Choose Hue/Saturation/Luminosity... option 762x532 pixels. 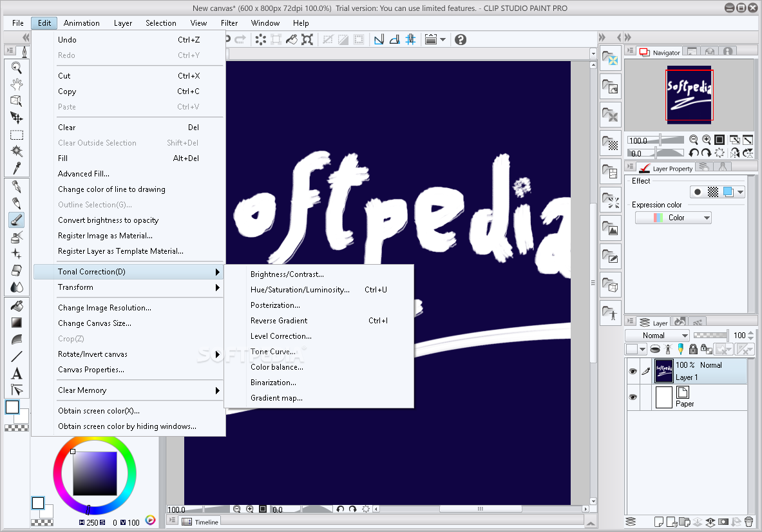pos(300,290)
